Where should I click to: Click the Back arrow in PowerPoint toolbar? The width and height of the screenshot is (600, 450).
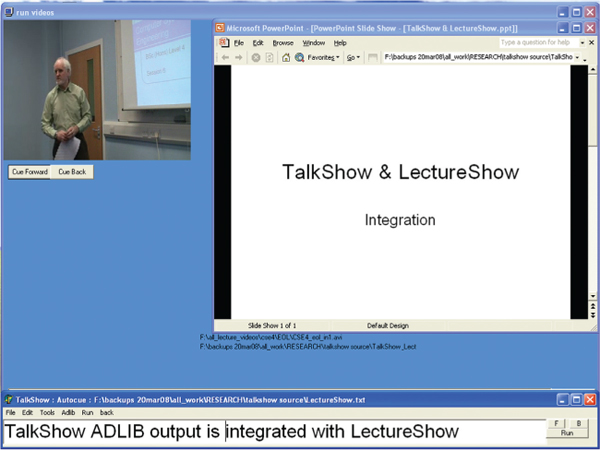tap(225, 58)
